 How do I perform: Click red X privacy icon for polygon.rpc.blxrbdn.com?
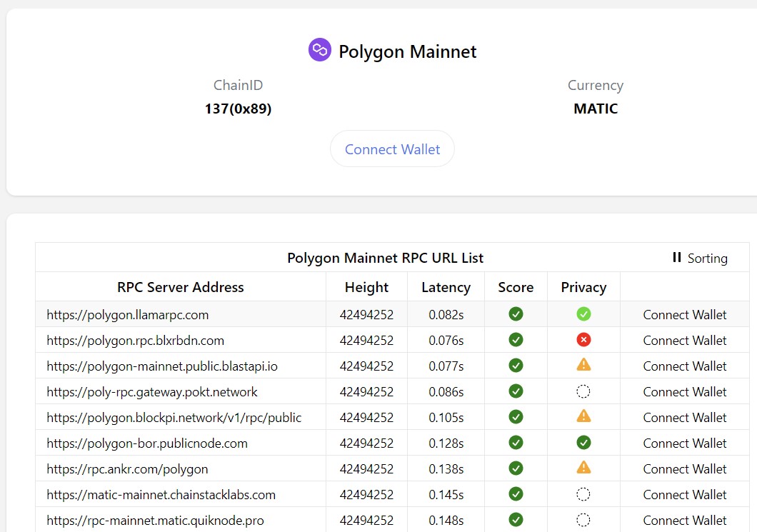583,340
